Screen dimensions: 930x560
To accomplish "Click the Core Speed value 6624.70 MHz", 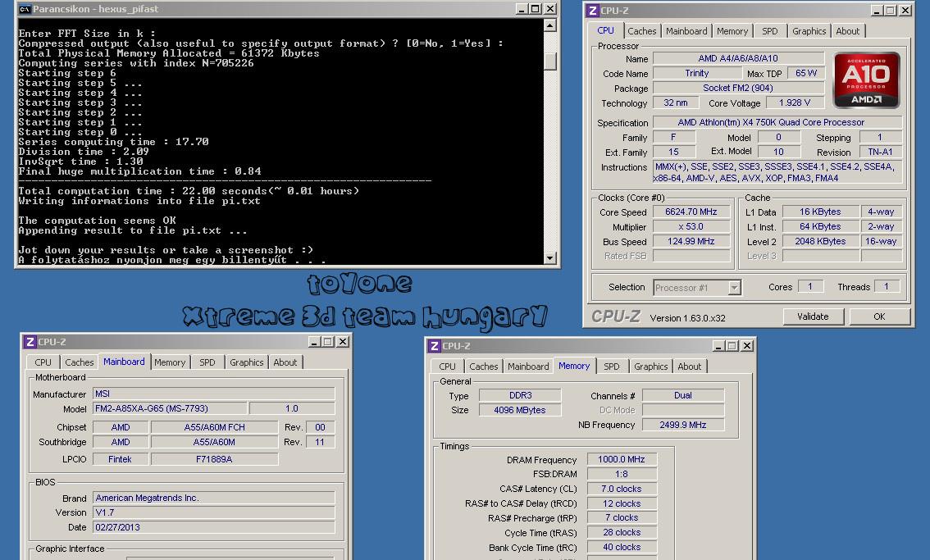I will [x=691, y=212].
